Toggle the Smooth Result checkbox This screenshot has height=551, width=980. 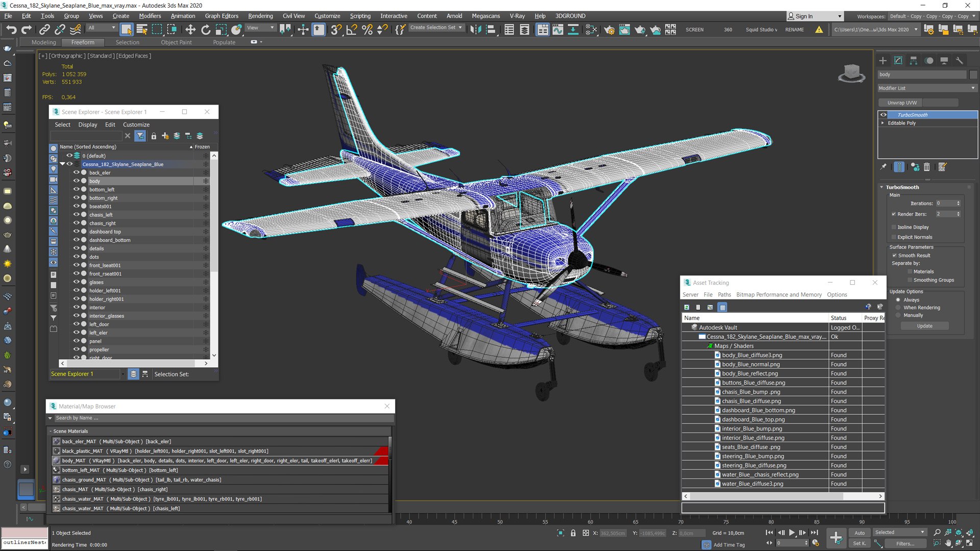click(x=894, y=256)
